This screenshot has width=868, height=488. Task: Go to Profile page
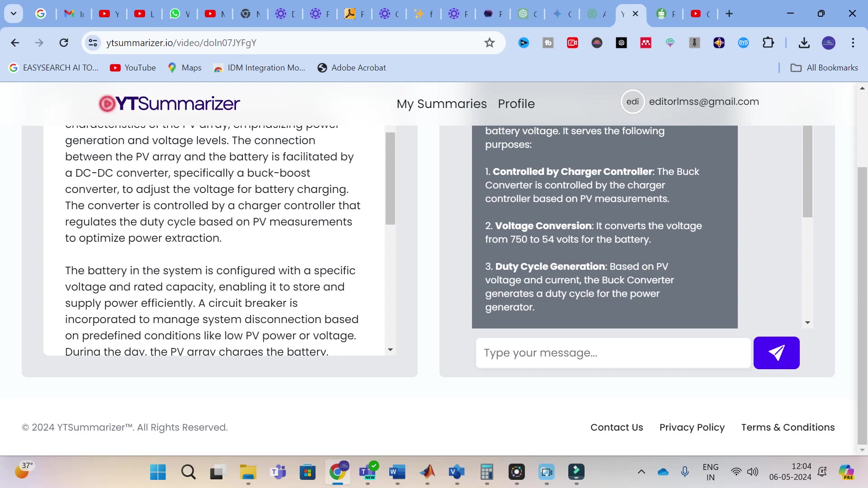[516, 104]
